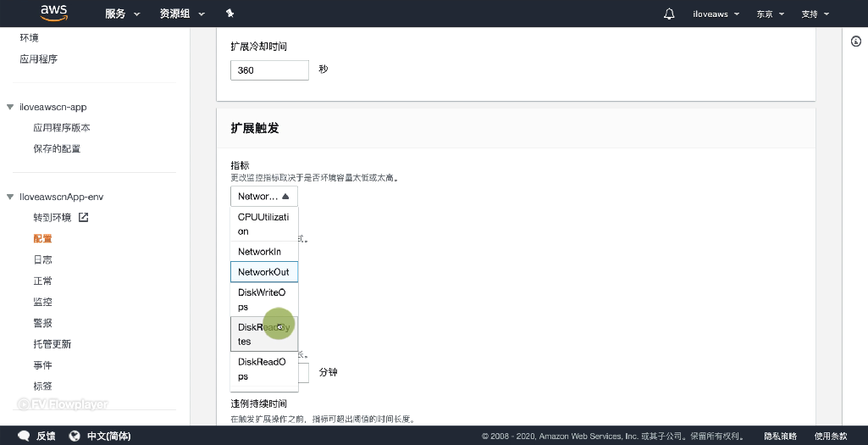
Task: Select DiskReadBytes from the metric list
Action: coord(264,334)
